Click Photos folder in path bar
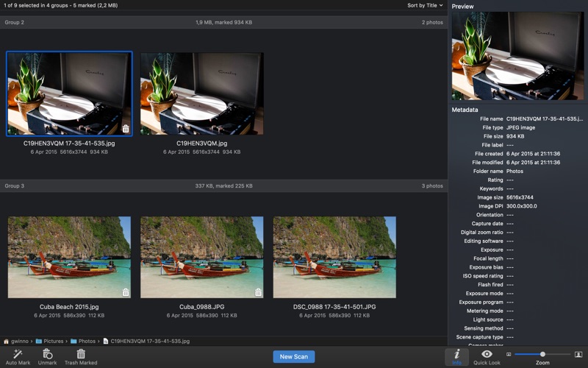 [83, 342]
